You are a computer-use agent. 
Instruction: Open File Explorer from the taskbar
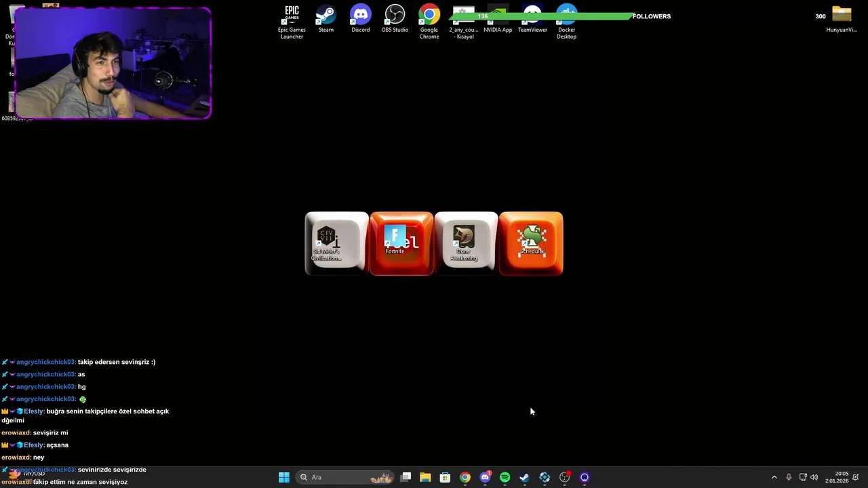point(425,477)
